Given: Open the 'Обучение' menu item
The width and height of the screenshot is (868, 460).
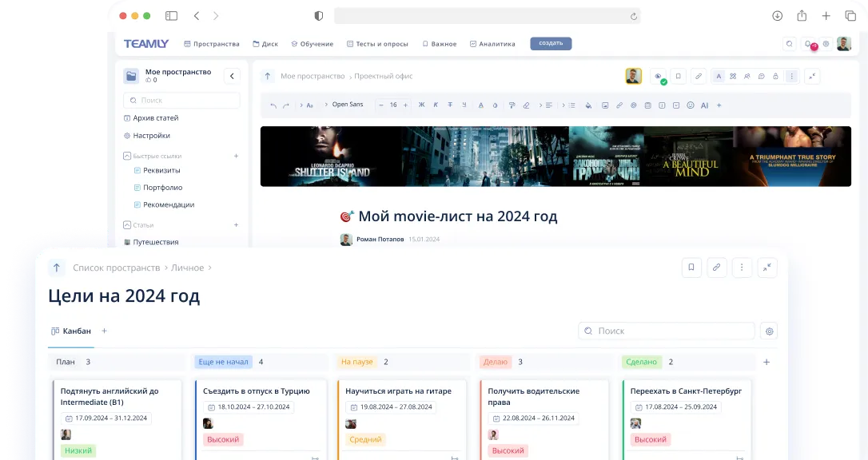Looking at the screenshot, I should (312, 44).
